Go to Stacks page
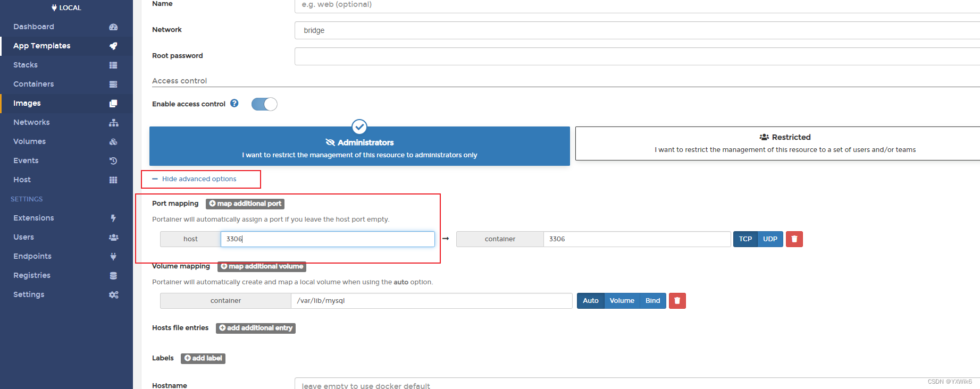Screen dimensions: 980x389 pyautogui.click(x=66, y=65)
